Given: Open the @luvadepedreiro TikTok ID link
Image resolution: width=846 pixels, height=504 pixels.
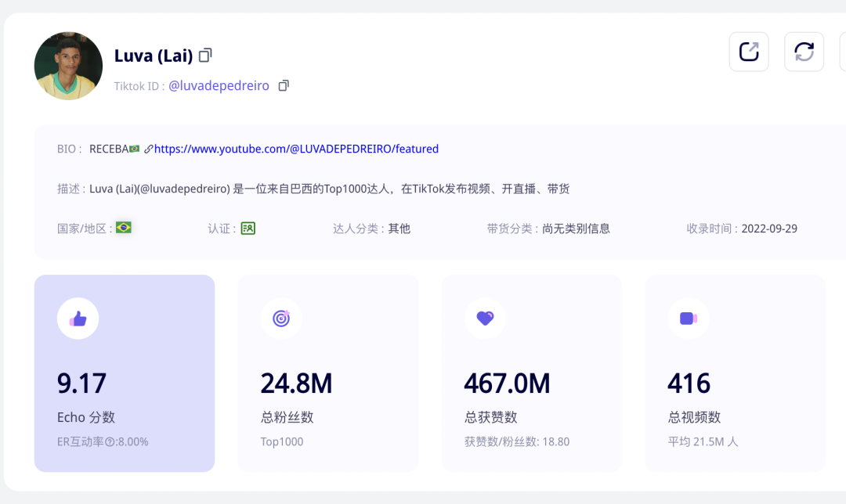Looking at the screenshot, I should pos(219,86).
